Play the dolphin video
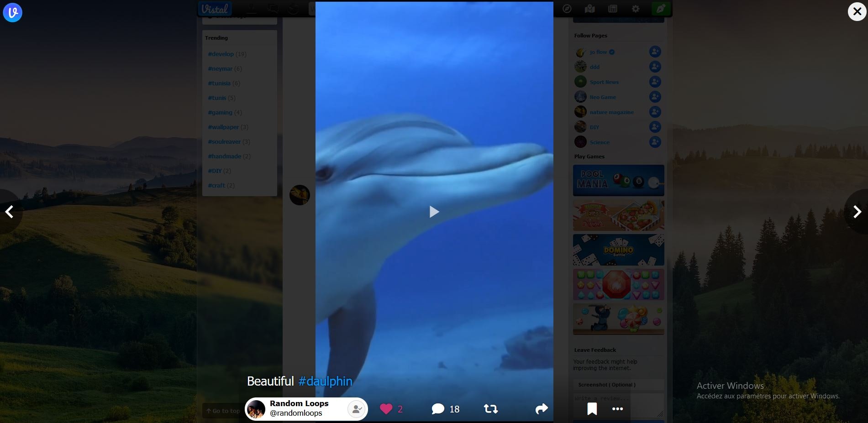The height and width of the screenshot is (423, 868). 434,212
